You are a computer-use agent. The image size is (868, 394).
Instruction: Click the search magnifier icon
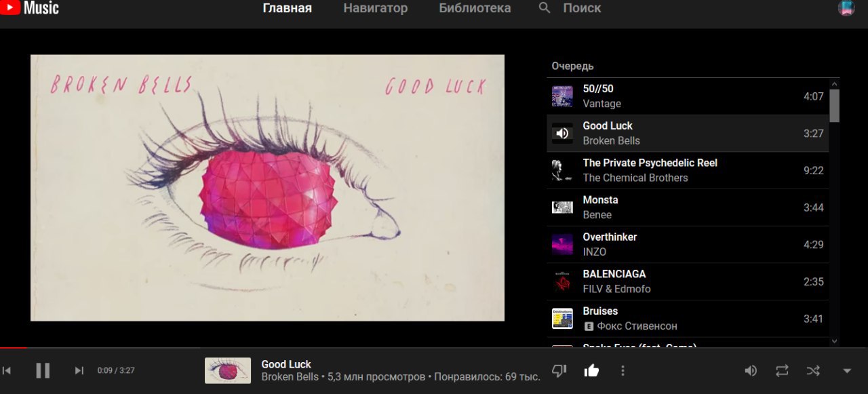(545, 8)
